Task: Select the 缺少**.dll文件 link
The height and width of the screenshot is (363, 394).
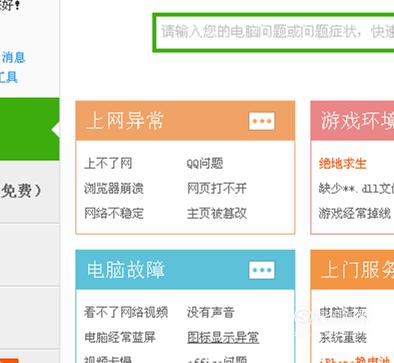Action: coord(356,188)
